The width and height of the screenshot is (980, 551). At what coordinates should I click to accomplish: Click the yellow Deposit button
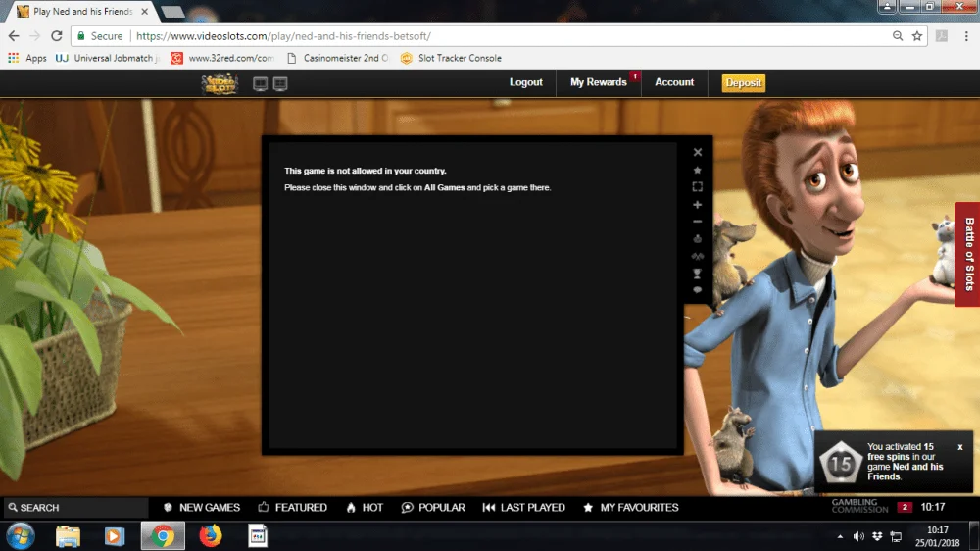(x=743, y=82)
